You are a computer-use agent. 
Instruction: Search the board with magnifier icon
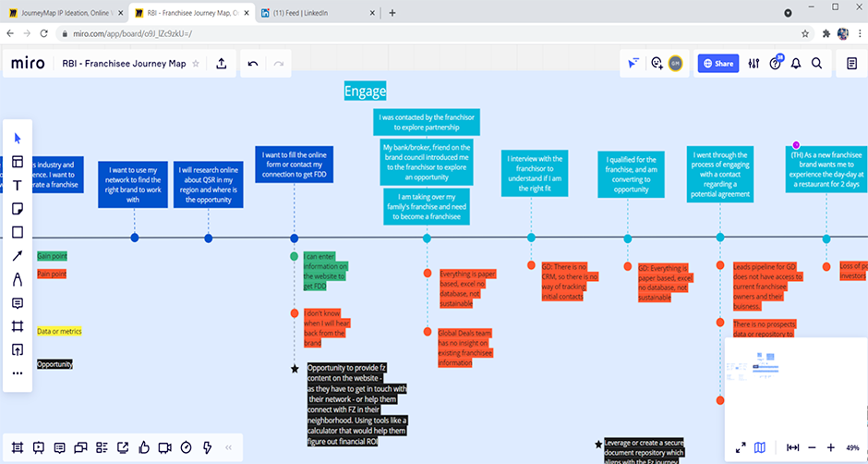coord(816,63)
